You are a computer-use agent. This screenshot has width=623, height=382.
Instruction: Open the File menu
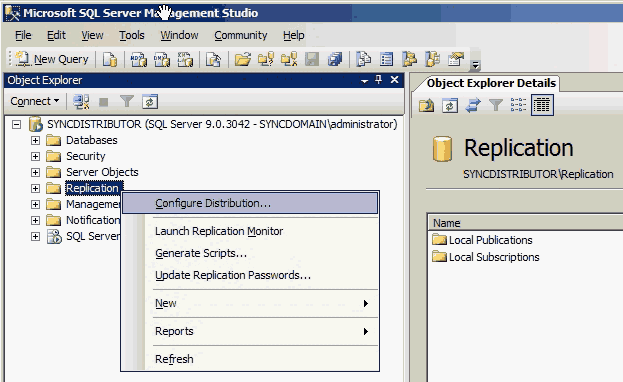(23, 35)
